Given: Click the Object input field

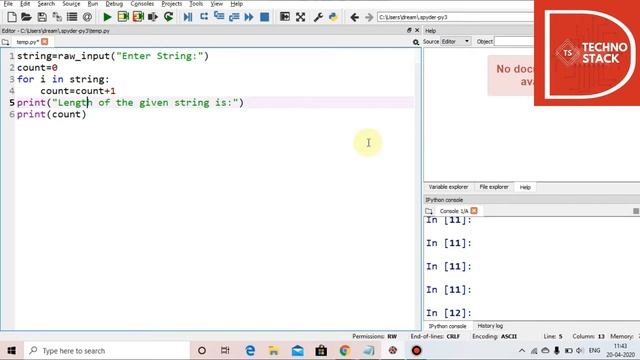Looking at the screenshot, I should [514, 42].
